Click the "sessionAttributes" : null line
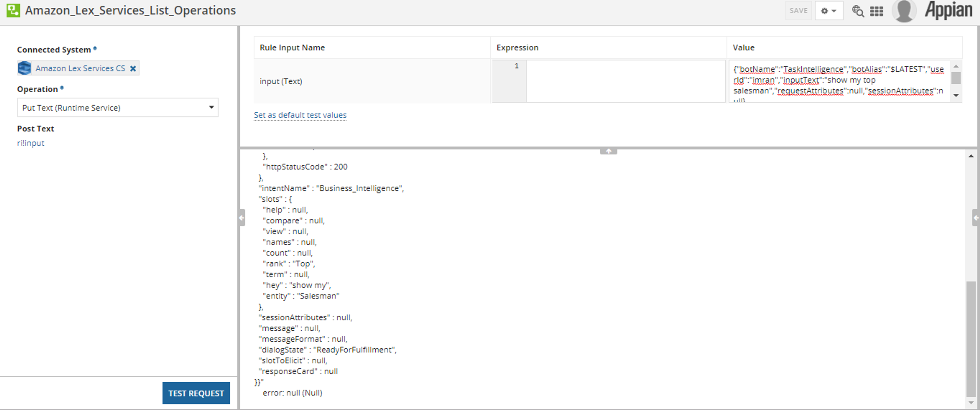 point(305,317)
